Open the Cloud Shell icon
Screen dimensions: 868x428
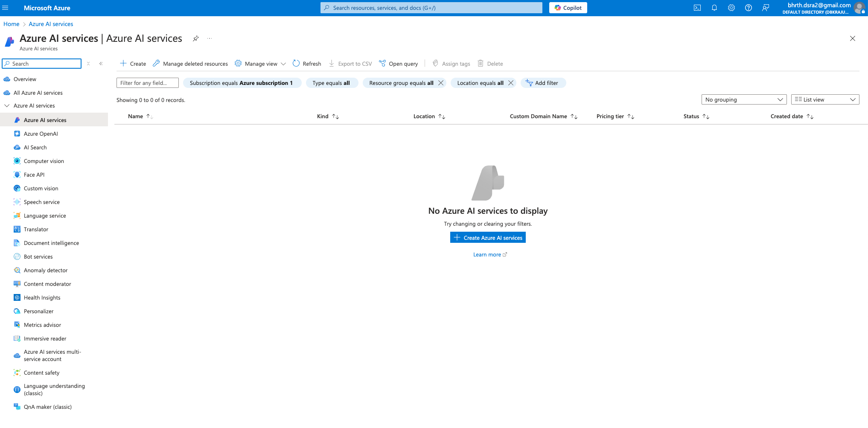[x=697, y=8]
